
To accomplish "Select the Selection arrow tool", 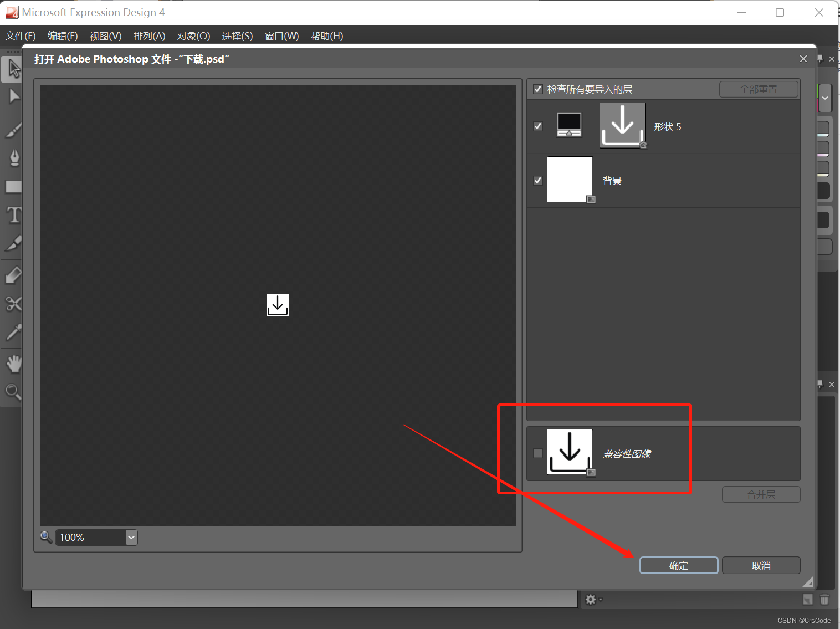I will (14, 69).
